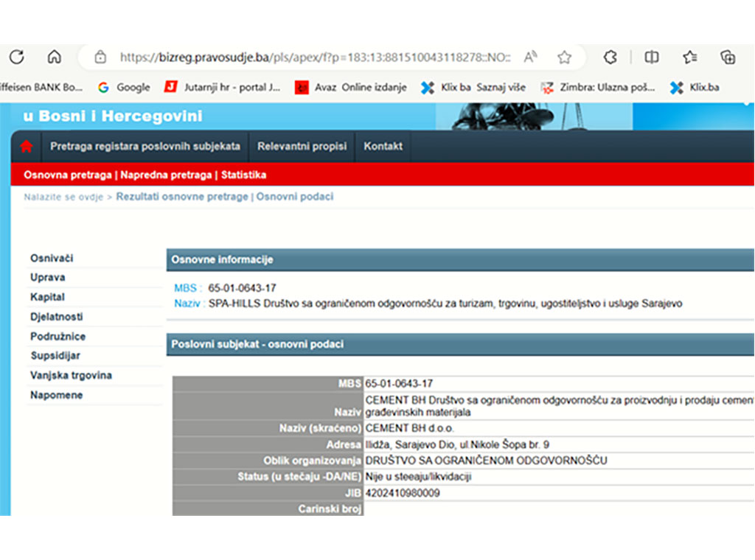Image resolution: width=755 pixels, height=560 pixels.
Task: Click the browser refresh icon
Action: [16, 57]
